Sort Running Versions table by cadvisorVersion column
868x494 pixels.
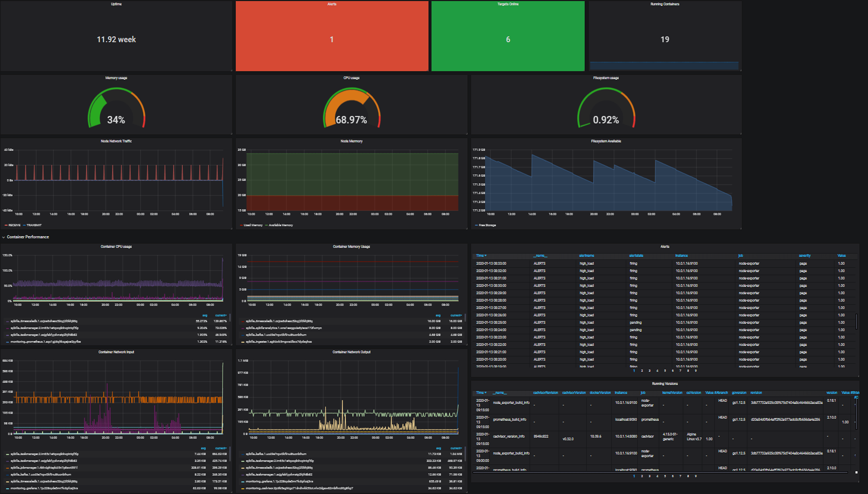click(574, 393)
